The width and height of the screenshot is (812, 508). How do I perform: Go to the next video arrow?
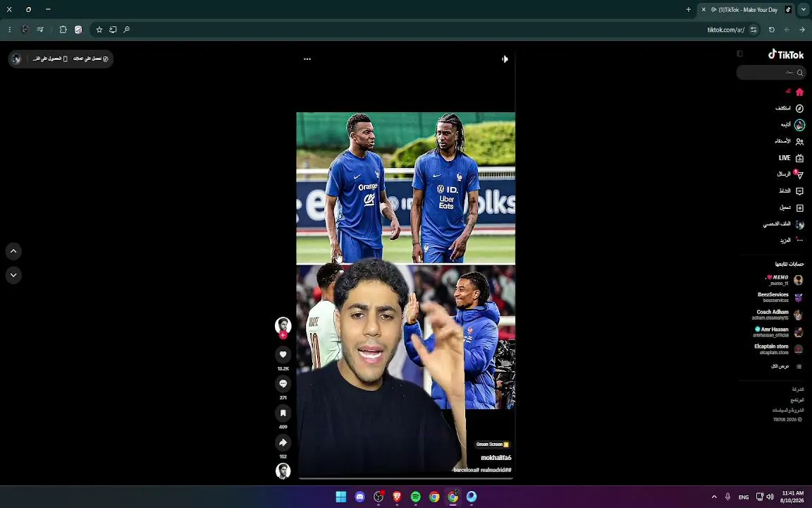(13, 275)
